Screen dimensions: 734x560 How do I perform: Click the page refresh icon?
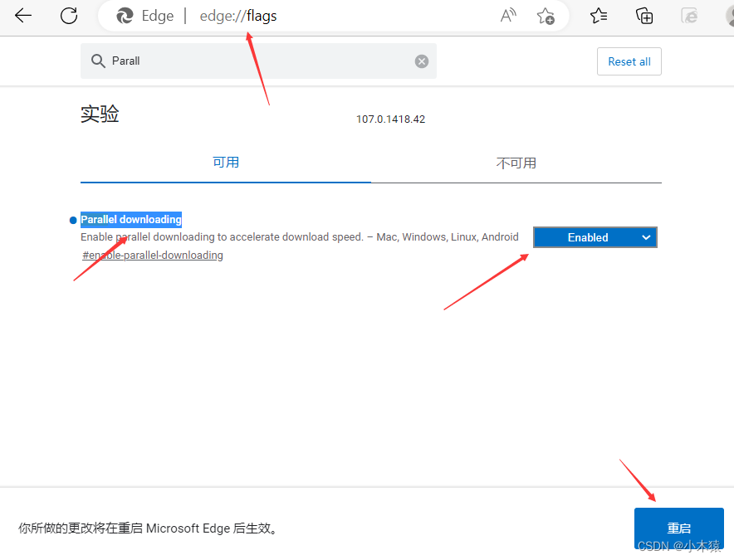(x=68, y=15)
